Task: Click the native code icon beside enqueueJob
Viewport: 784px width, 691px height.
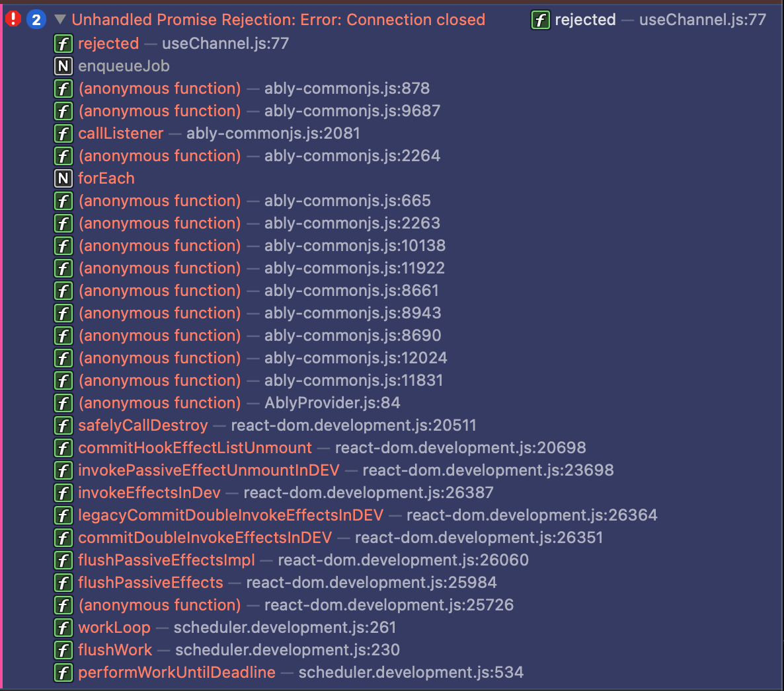Action: pos(63,65)
